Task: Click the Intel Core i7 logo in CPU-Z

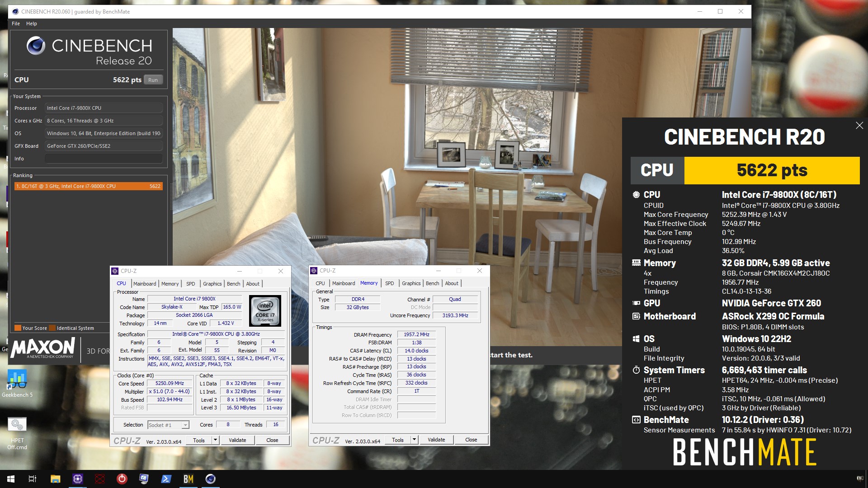Action: (x=265, y=310)
